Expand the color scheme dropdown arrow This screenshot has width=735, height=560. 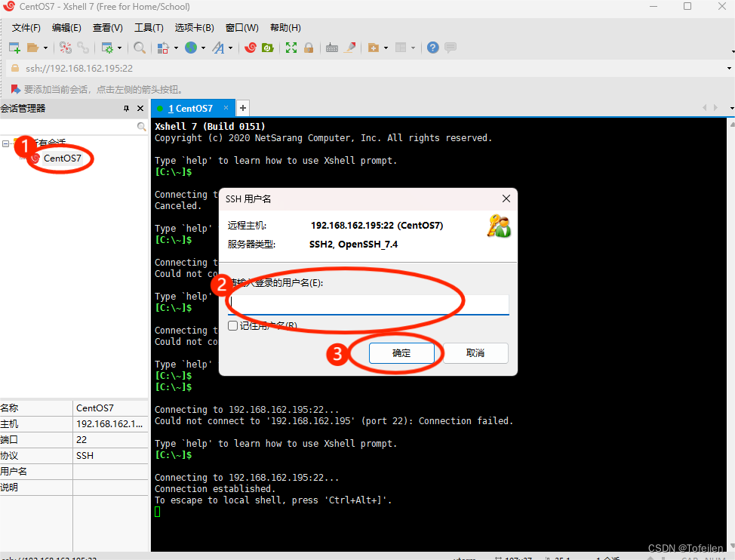(177, 48)
